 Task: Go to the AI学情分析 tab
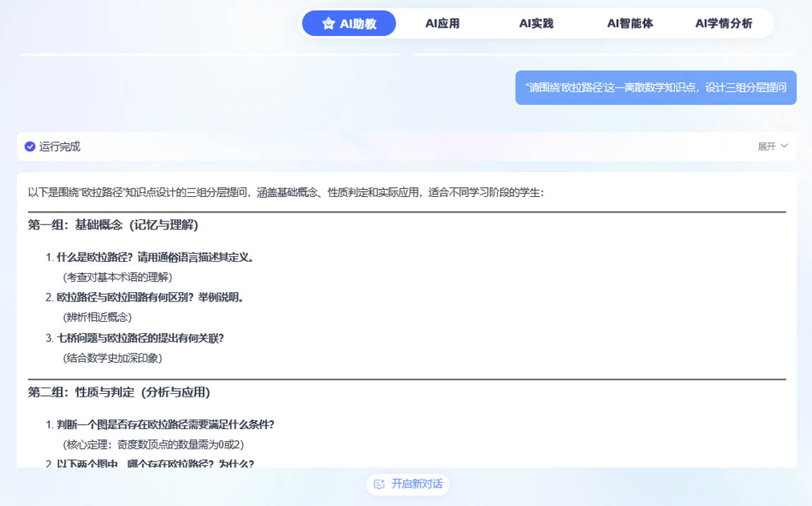tap(724, 23)
